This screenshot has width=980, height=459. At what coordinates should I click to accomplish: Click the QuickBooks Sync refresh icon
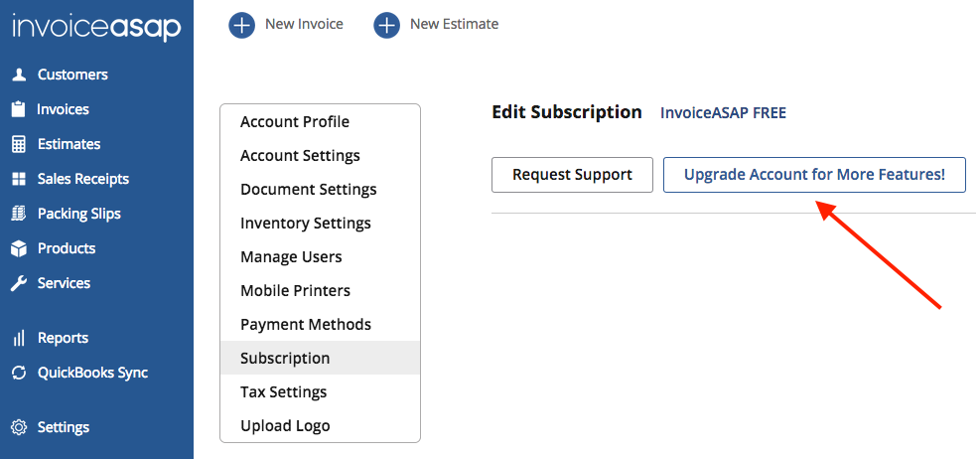tap(18, 373)
